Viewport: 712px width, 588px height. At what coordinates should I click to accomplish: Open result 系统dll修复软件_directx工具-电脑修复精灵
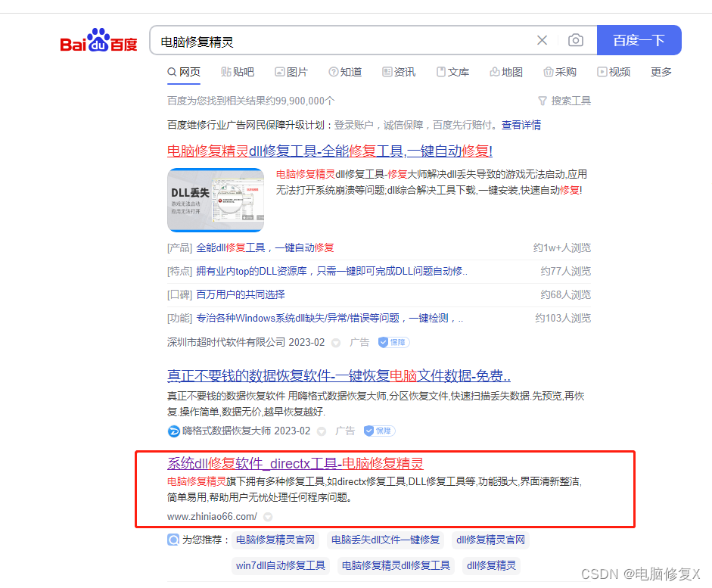(x=295, y=464)
